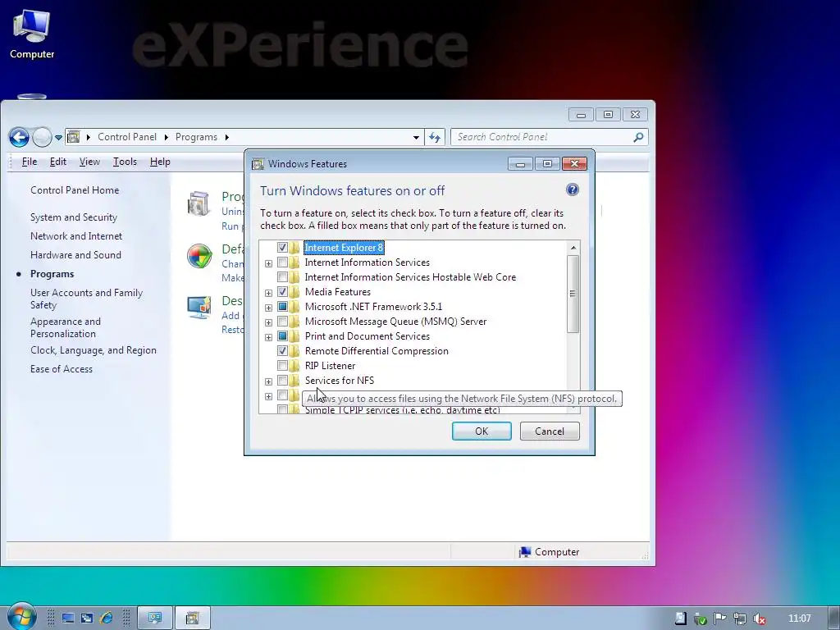Open the View menu

click(x=89, y=162)
